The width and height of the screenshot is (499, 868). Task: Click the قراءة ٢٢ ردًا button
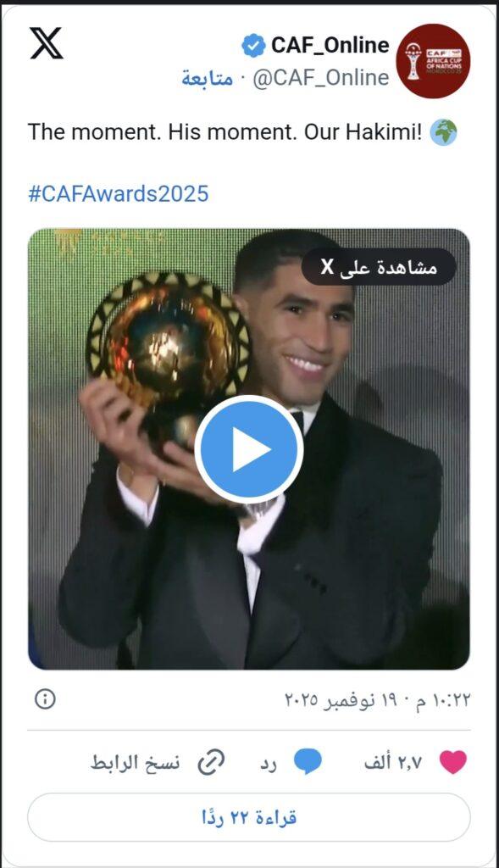click(x=249, y=818)
